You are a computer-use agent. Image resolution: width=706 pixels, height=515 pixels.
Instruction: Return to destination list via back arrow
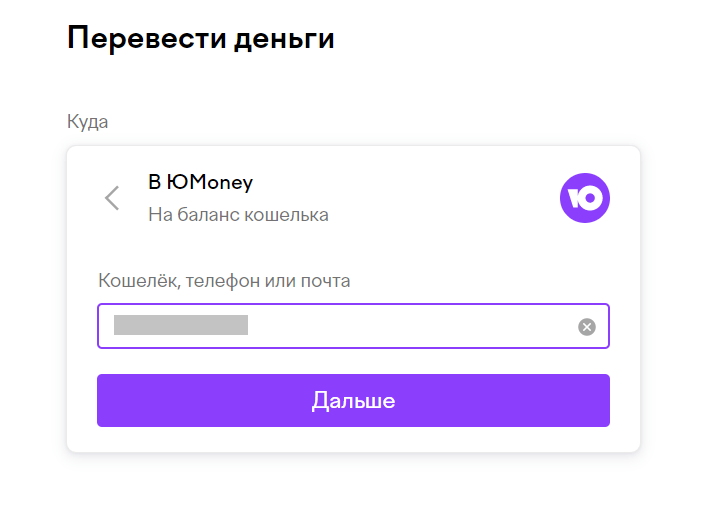(112, 198)
